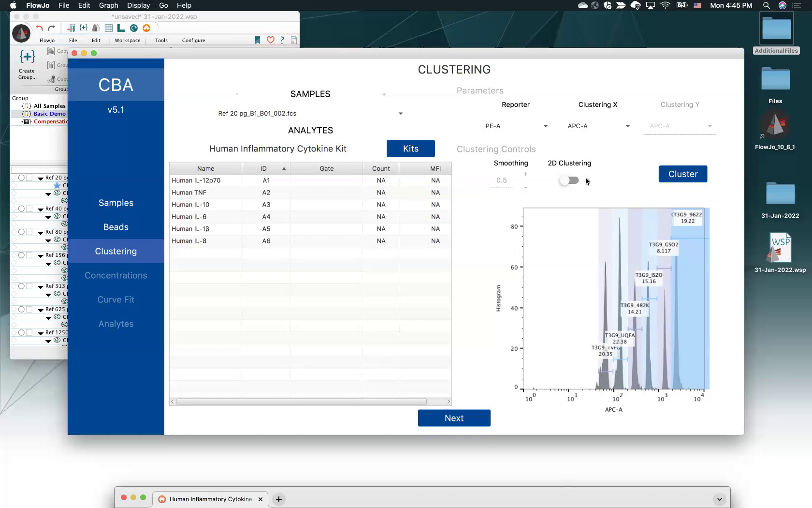Screen dimensions: 812x508
Task: Tick the checkbox beside Ref 625 sample
Action: coord(29,309)
